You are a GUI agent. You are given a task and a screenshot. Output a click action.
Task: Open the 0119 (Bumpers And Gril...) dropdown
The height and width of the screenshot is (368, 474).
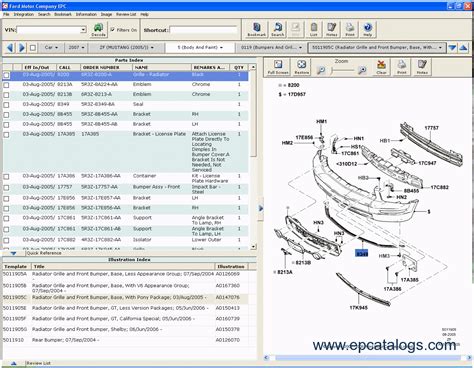[271, 48]
